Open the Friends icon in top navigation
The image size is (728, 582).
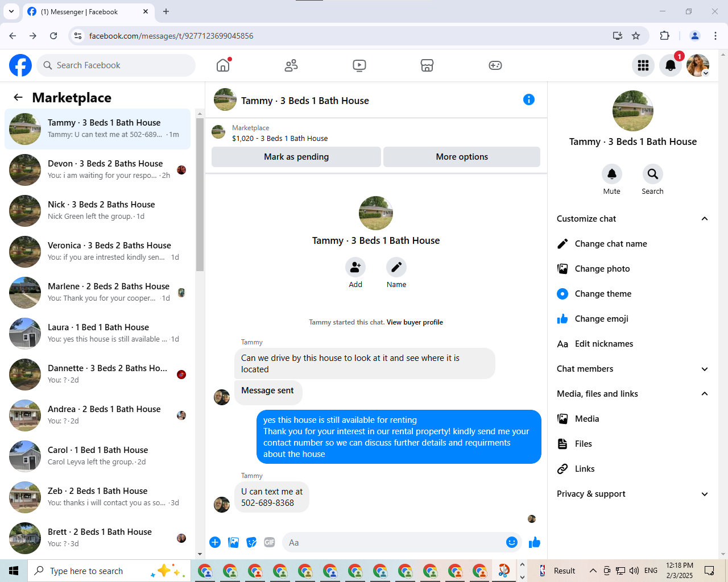point(291,65)
